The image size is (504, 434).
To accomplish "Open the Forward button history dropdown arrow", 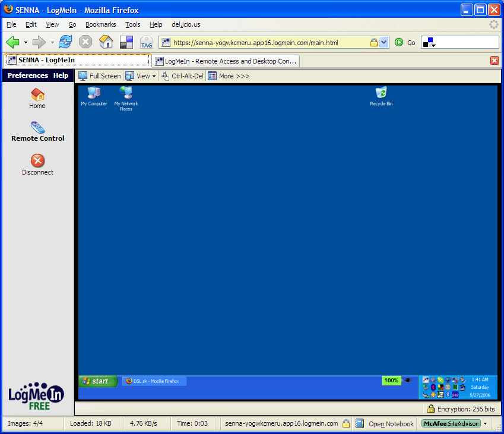I will 52,42.
